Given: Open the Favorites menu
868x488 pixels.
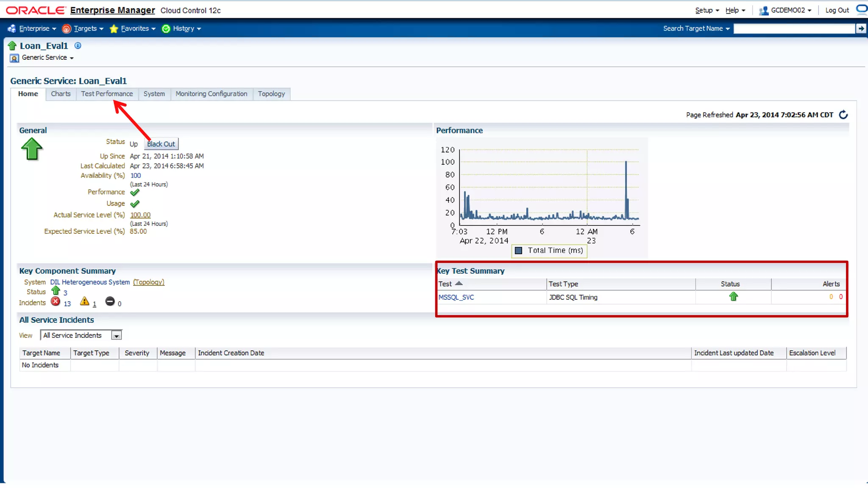Looking at the screenshot, I should pyautogui.click(x=138, y=29).
